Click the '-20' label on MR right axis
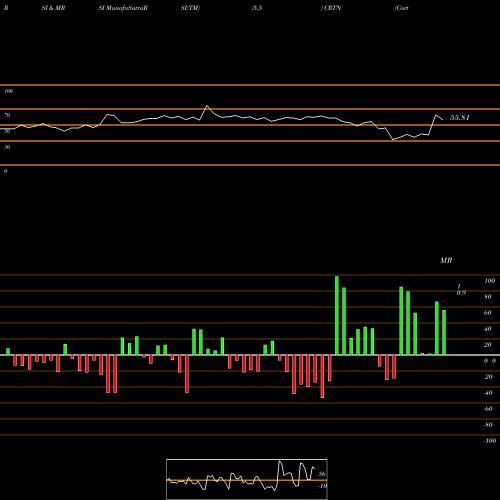The width and height of the screenshot is (500, 500). pyautogui.click(x=488, y=377)
